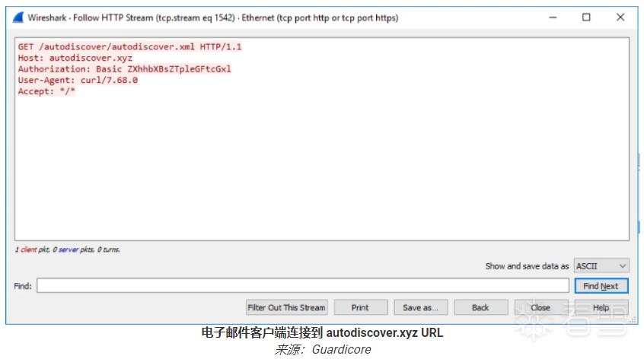Click the Print button
Viewport: 644px width, 359px height.
[x=361, y=307]
